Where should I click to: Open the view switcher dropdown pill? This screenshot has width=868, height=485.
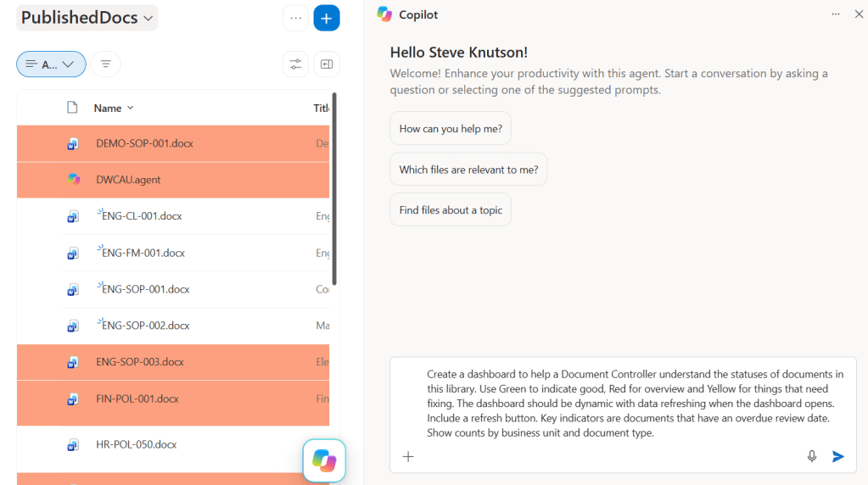pos(51,64)
